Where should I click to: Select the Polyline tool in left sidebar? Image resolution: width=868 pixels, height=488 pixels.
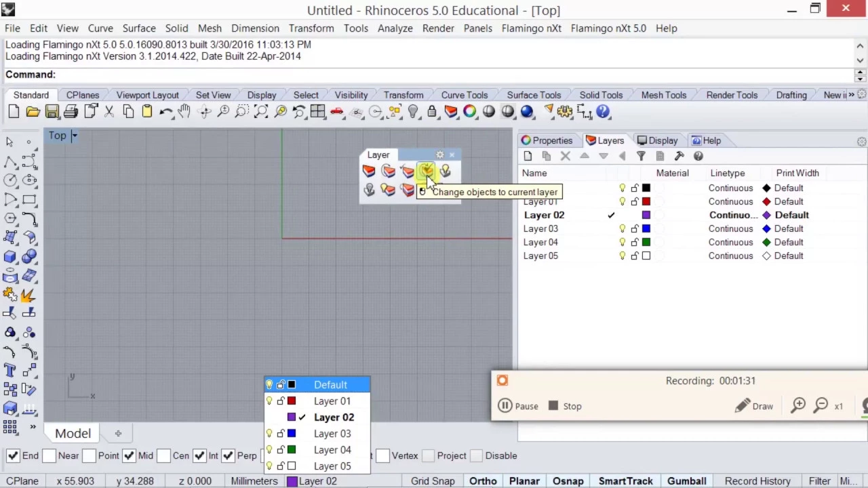[x=10, y=161]
